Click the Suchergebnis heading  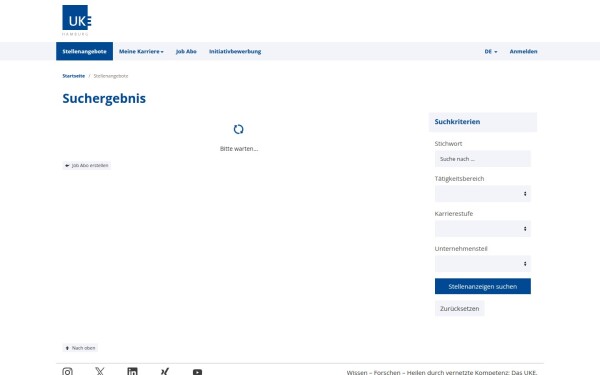click(104, 98)
